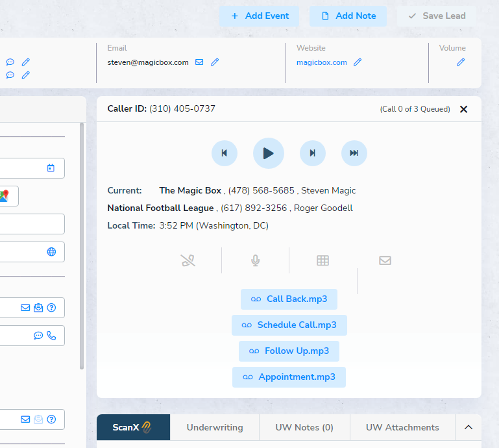Click the Follow Up.mp3 voicemail button
The width and height of the screenshot is (499, 448).
[289, 351]
